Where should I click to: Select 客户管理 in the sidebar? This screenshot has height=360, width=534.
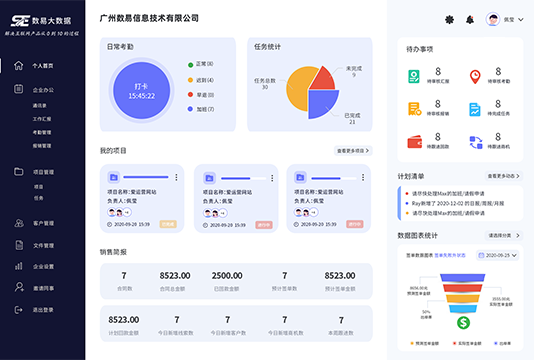pos(43,223)
